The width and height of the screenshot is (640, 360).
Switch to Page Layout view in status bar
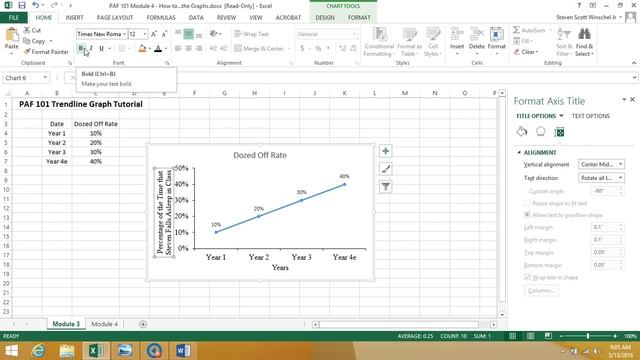click(530, 336)
